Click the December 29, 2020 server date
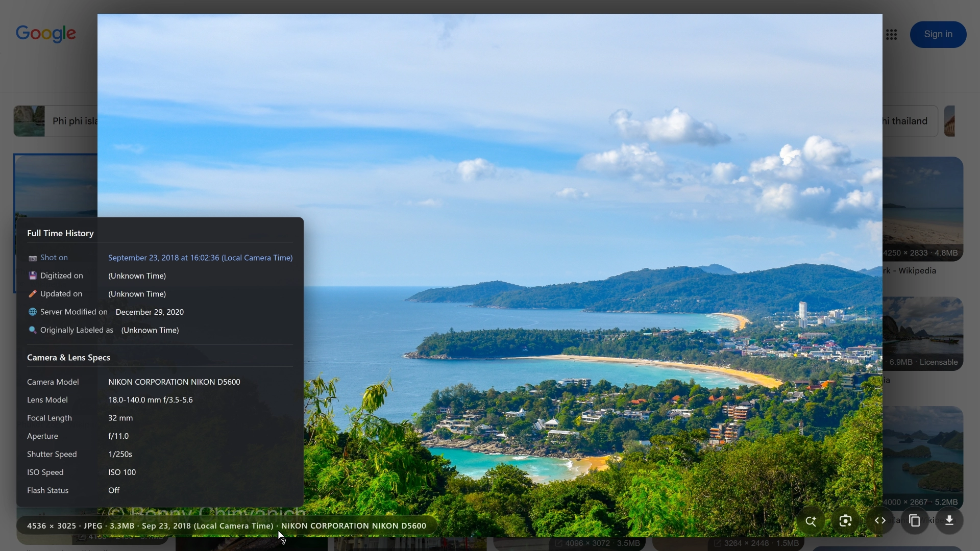The height and width of the screenshot is (551, 980). click(x=150, y=312)
